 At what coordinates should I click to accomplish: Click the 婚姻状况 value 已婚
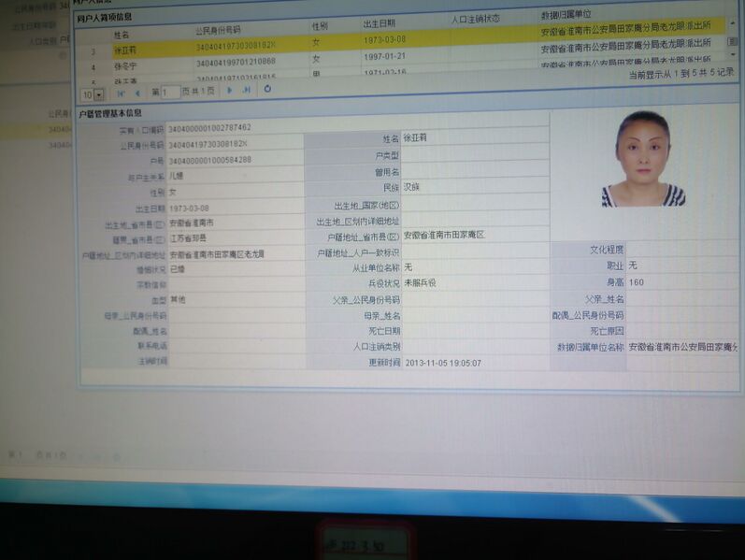[178, 269]
